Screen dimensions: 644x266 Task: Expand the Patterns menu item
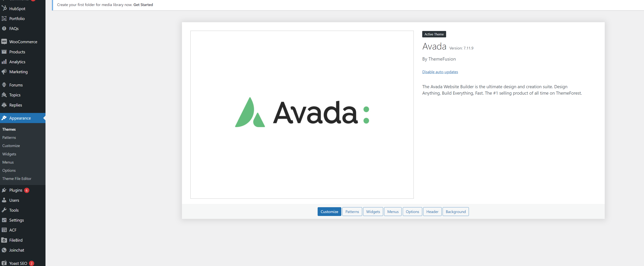click(x=9, y=137)
